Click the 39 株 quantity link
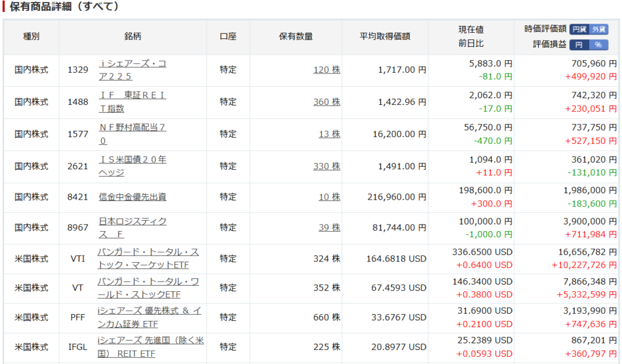Screen dimensions: 622x364 coord(329,227)
